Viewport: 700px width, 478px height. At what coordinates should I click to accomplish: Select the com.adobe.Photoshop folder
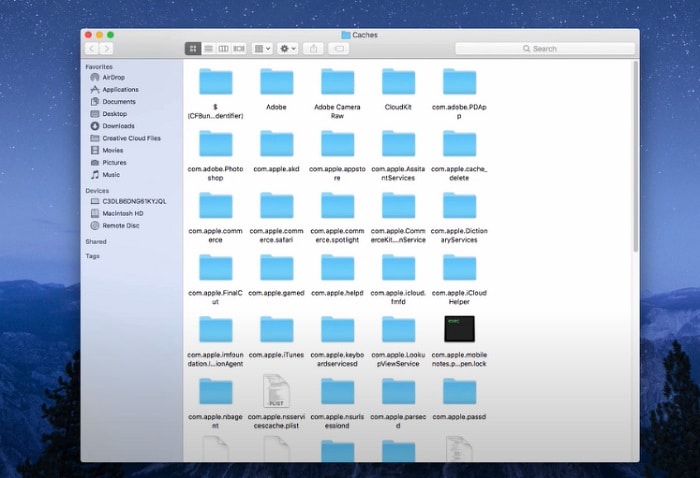tap(216, 144)
